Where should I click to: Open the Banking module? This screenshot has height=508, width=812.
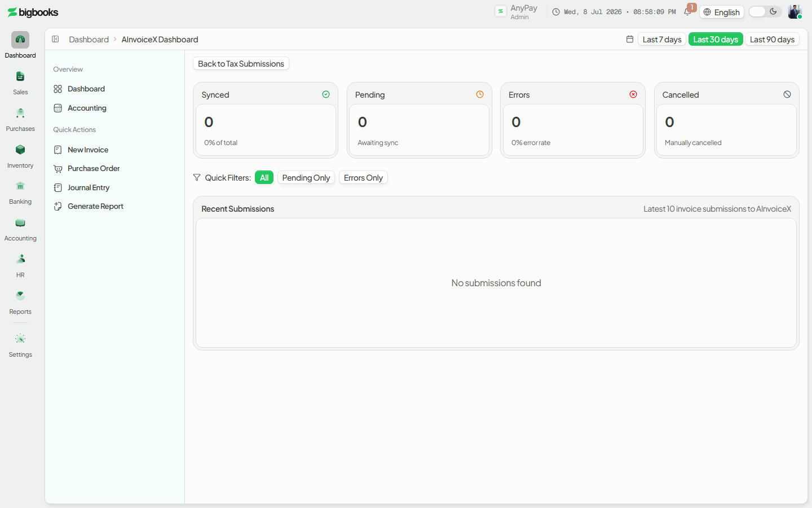pos(20,192)
